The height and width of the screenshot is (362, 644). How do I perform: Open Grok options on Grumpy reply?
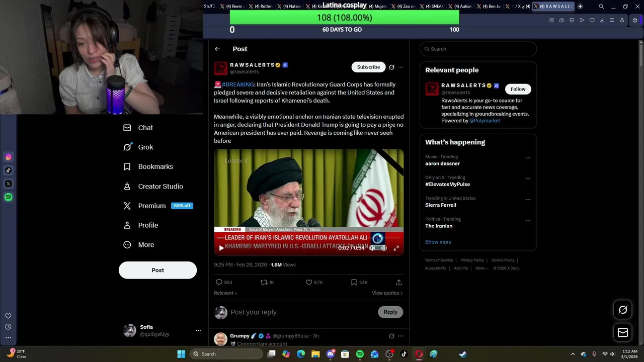(391, 336)
